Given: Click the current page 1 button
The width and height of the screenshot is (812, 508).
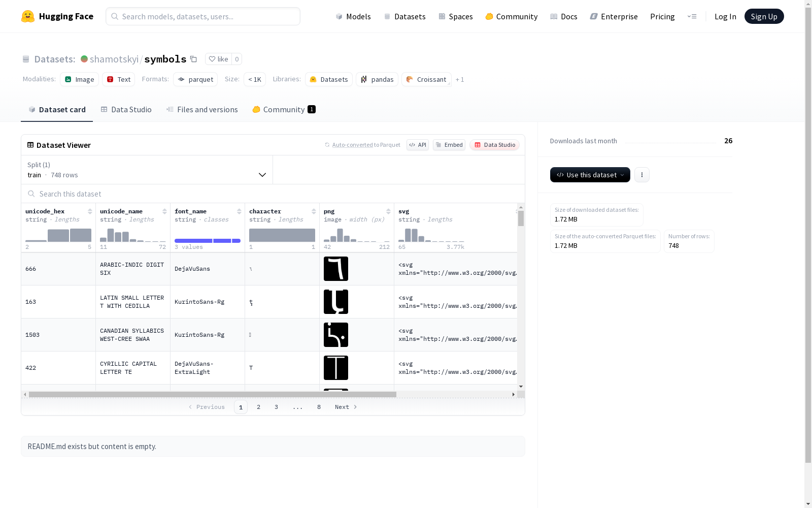Looking at the screenshot, I should (x=241, y=407).
